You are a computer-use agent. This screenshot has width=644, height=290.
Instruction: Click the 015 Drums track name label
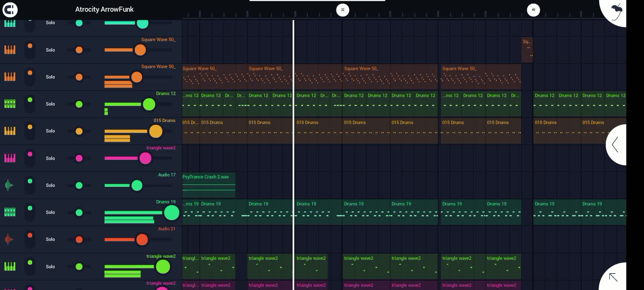(x=164, y=120)
